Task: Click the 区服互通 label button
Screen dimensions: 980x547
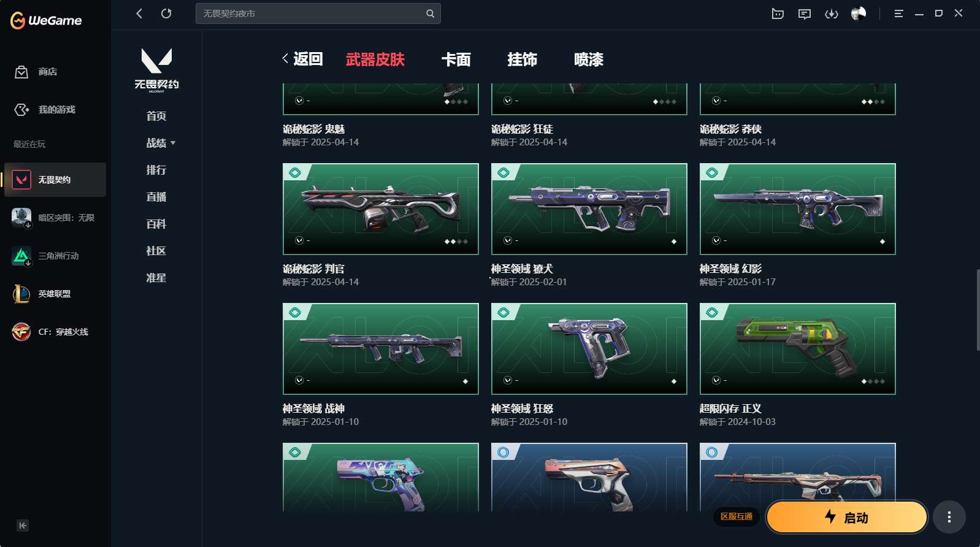Action: coord(737,517)
